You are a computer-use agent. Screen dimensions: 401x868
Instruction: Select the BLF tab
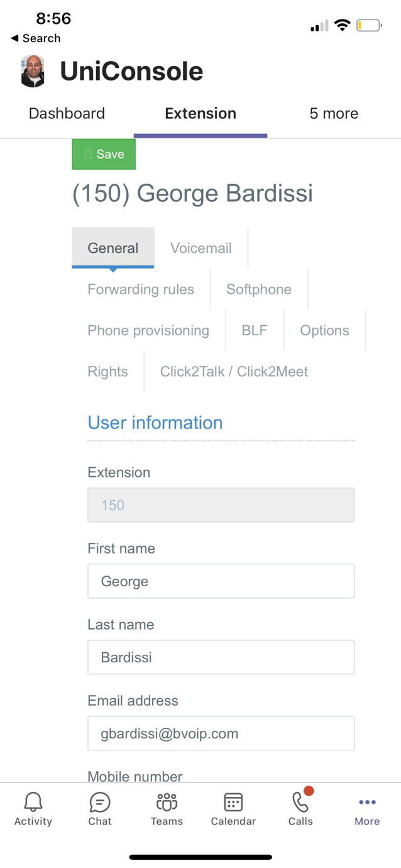coord(255,330)
